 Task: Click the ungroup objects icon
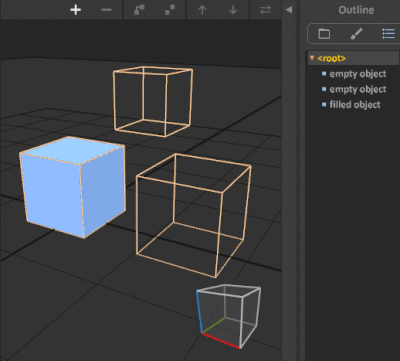(170, 10)
